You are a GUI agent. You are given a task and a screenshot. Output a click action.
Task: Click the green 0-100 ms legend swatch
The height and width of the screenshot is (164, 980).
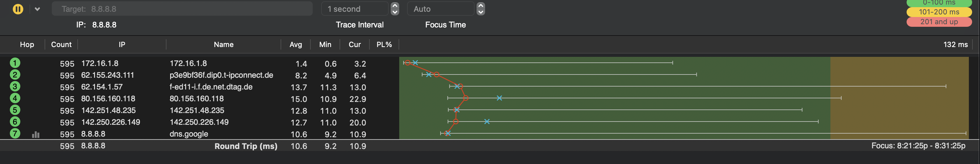pyautogui.click(x=938, y=3)
